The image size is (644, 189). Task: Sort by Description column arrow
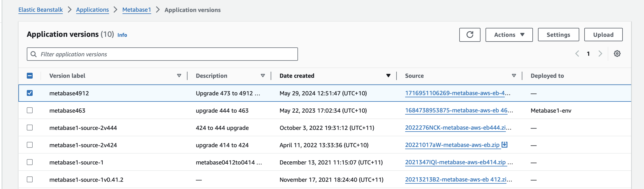263,76
